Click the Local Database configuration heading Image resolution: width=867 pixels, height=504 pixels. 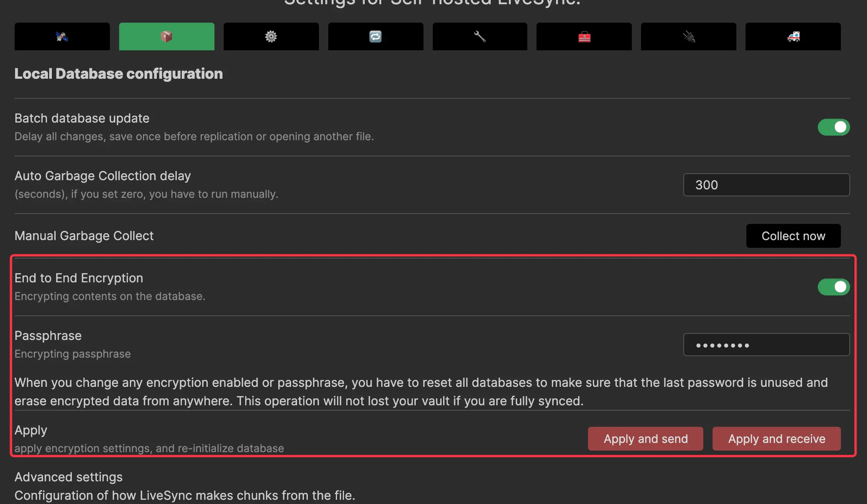(x=118, y=74)
